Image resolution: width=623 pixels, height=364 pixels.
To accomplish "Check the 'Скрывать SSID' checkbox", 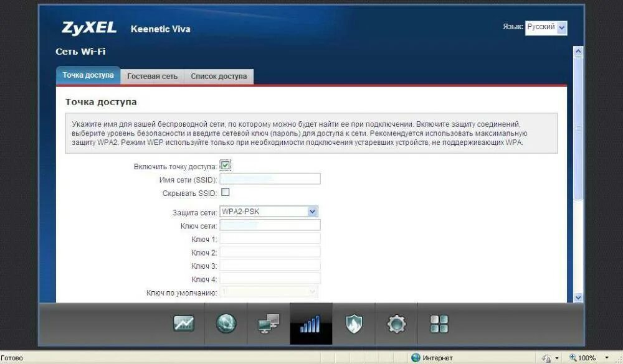I will pos(226,192).
